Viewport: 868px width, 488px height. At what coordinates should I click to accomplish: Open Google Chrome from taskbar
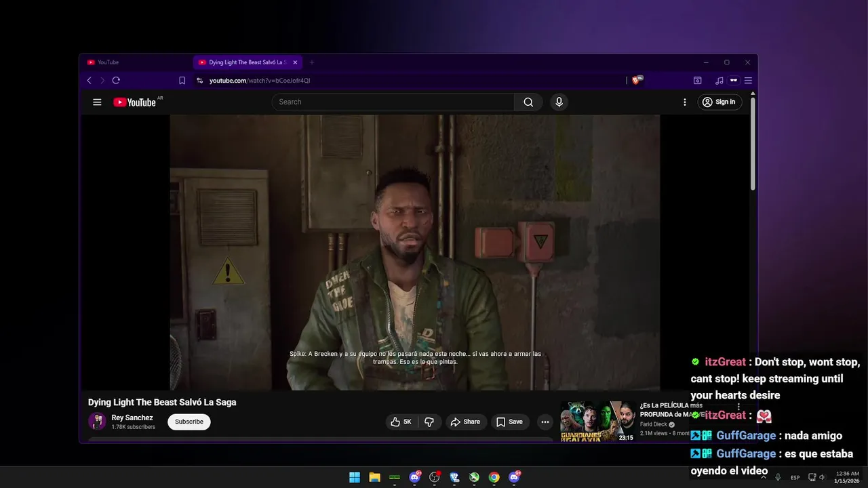(x=494, y=477)
